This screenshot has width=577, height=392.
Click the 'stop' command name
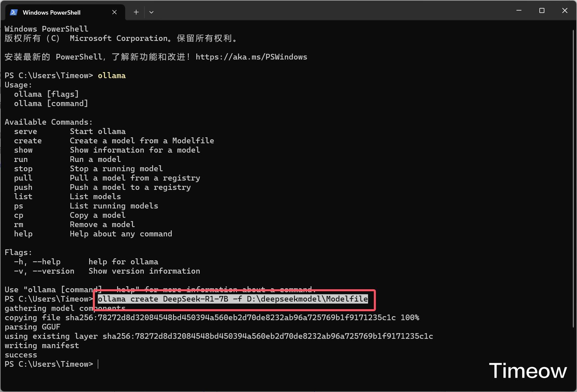click(x=23, y=169)
